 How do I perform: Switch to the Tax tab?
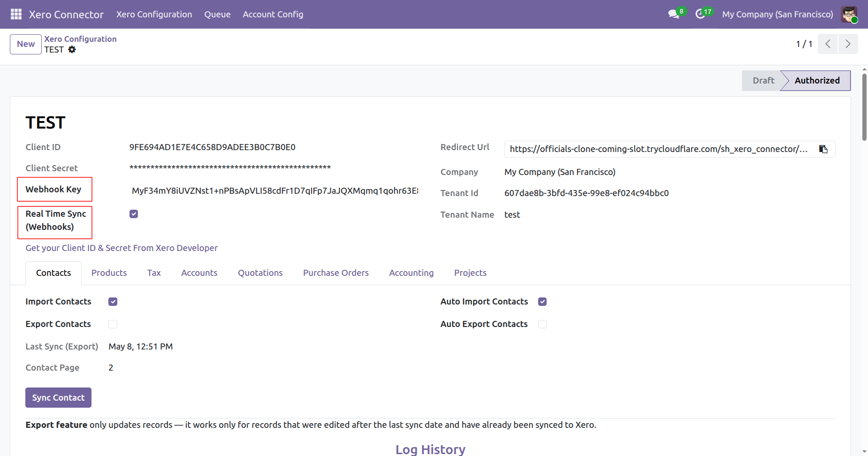coord(154,273)
